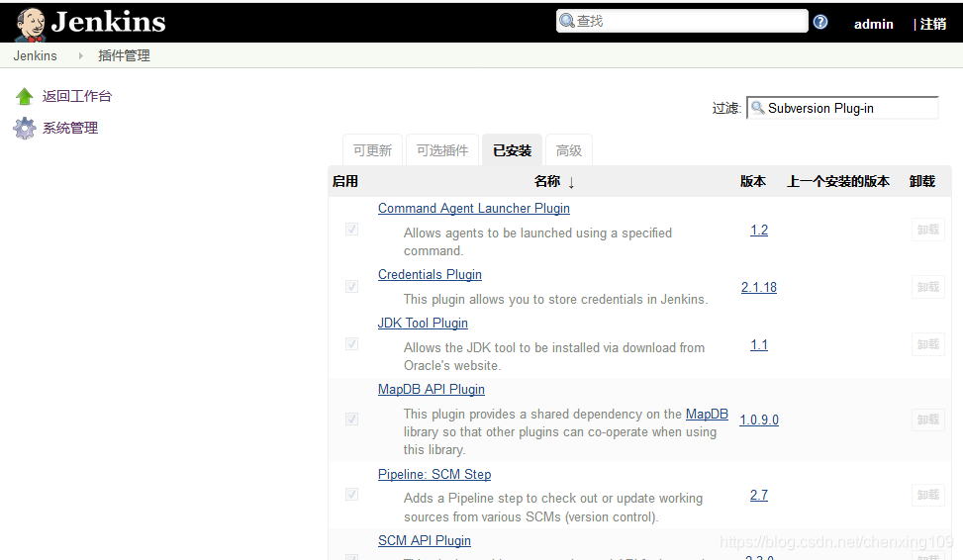Click the Jenkins title text in header
The height and width of the screenshot is (560, 963).
[108, 22]
